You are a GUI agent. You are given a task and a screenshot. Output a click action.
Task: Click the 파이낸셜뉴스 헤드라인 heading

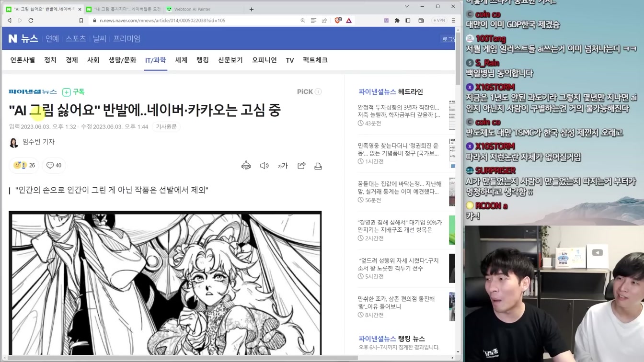pos(391,91)
